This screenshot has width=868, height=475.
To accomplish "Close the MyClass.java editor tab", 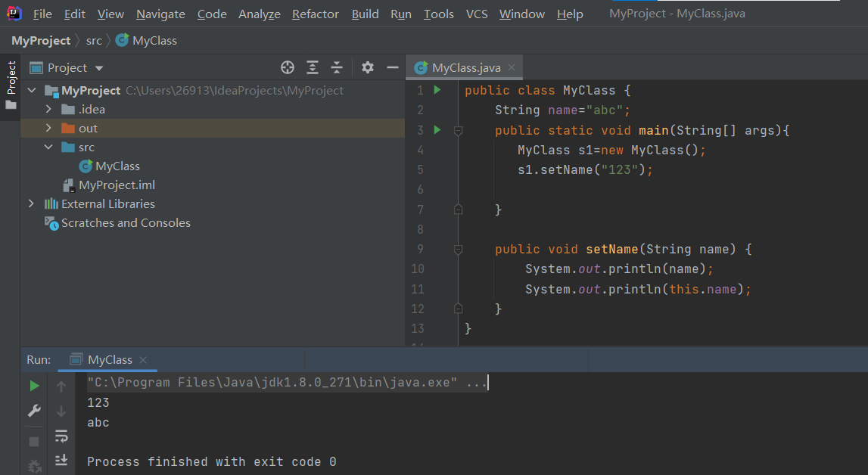I will (512, 67).
